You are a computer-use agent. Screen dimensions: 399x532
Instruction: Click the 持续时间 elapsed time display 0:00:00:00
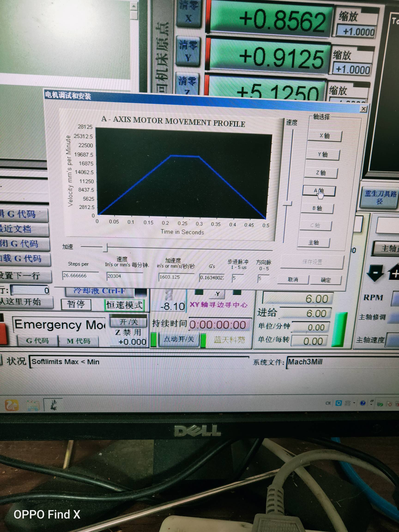[220, 325]
